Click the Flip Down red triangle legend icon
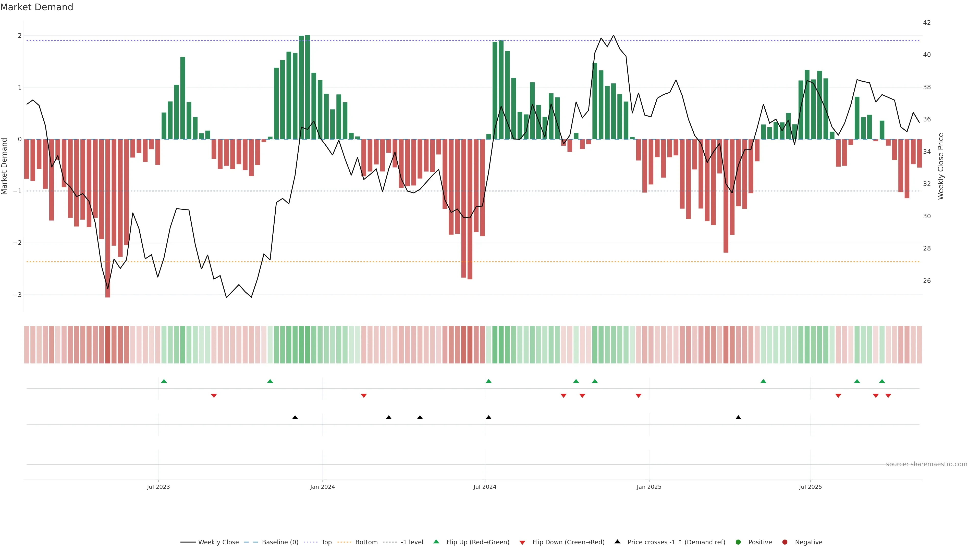The width and height of the screenshot is (980, 551). (x=522, y=542)
